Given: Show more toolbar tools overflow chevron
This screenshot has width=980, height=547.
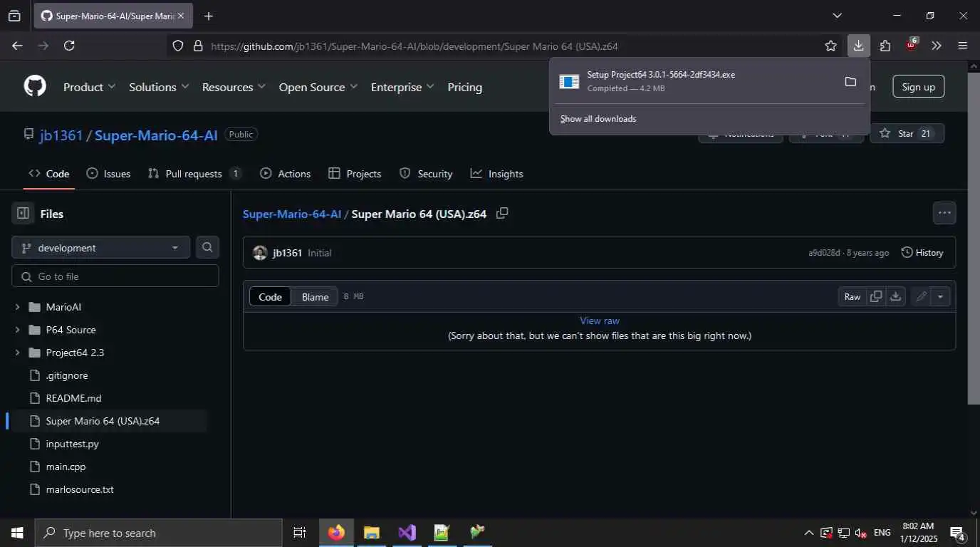Looking at the screenshot, I should tap(937, 46).
